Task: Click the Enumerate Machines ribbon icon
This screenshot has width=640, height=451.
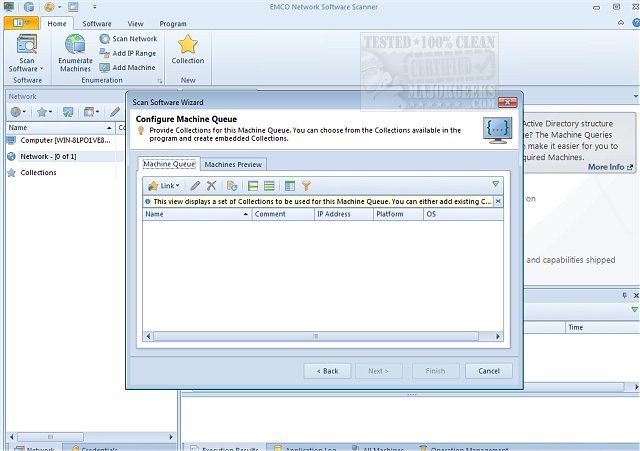Action: [x=75, y=53]
